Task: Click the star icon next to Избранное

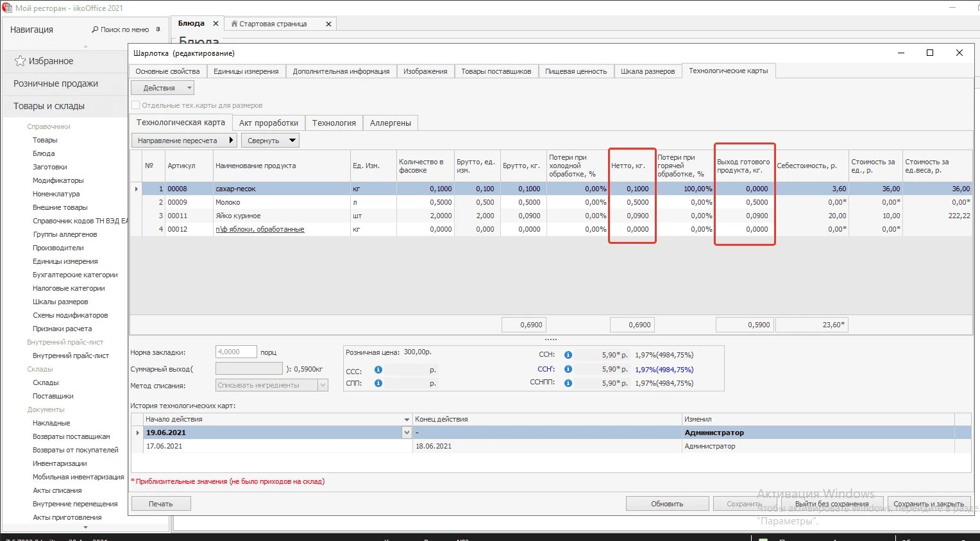Action: [20, 61]
